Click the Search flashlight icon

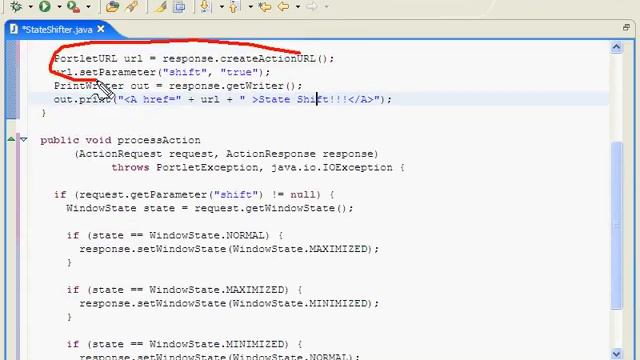click(132, 6)
